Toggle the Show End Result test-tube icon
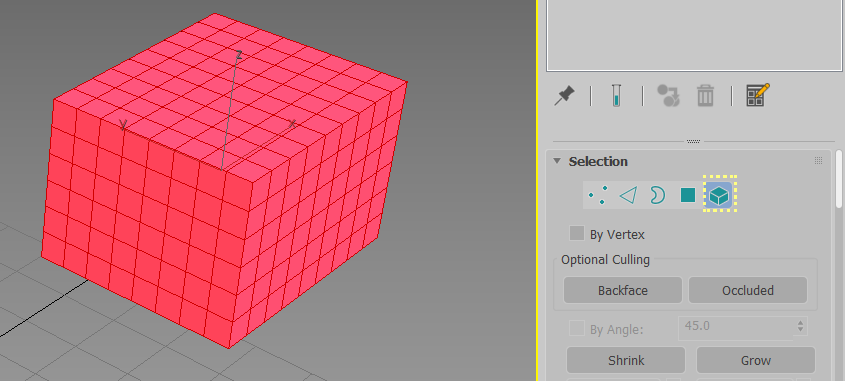This screenshot has height=381, width=845. coord(616,96)
